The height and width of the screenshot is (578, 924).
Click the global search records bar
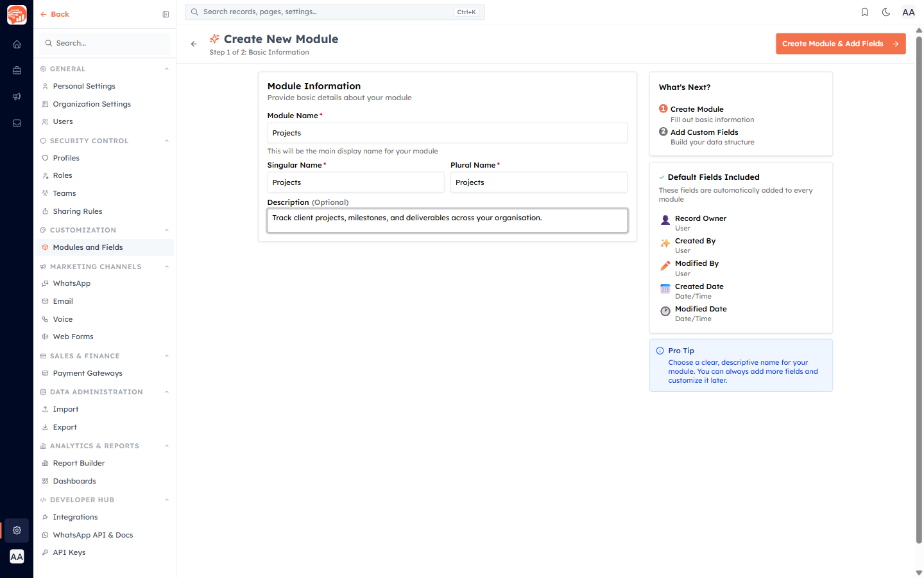335,12
